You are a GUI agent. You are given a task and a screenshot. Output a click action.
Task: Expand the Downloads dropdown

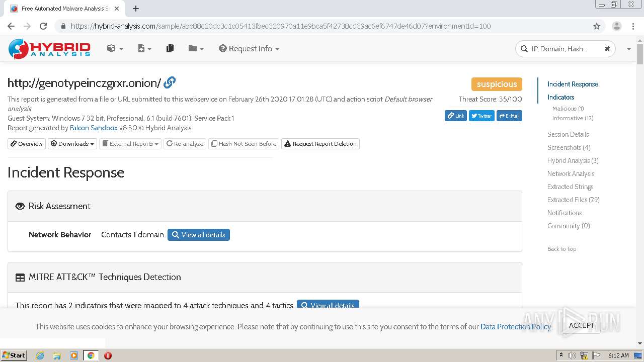point(72,144)
